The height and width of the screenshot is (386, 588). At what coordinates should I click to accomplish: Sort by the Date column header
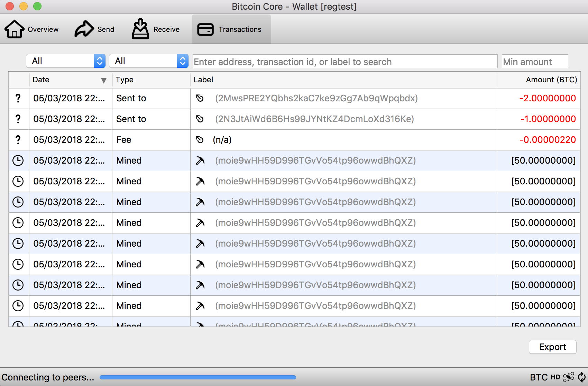pos(71,80)
